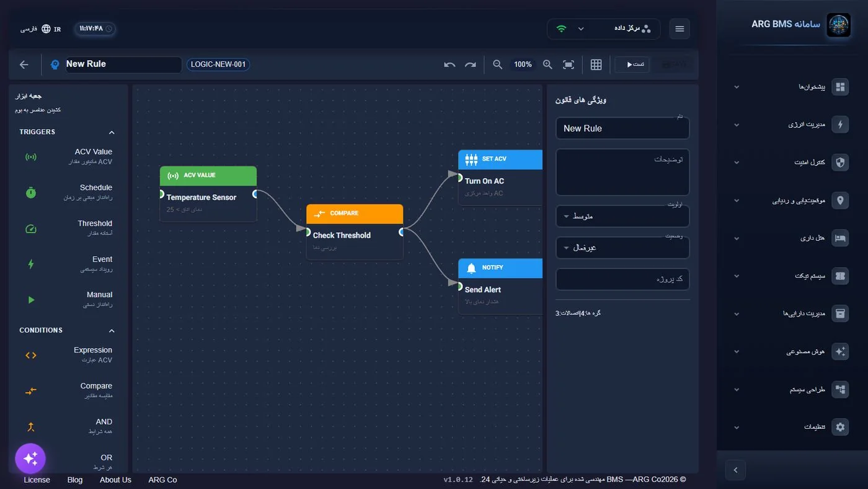The height and width of the screenshot is (489, 868).
Task: Select the Event lightning bolt icon
Action: (31, 264)
